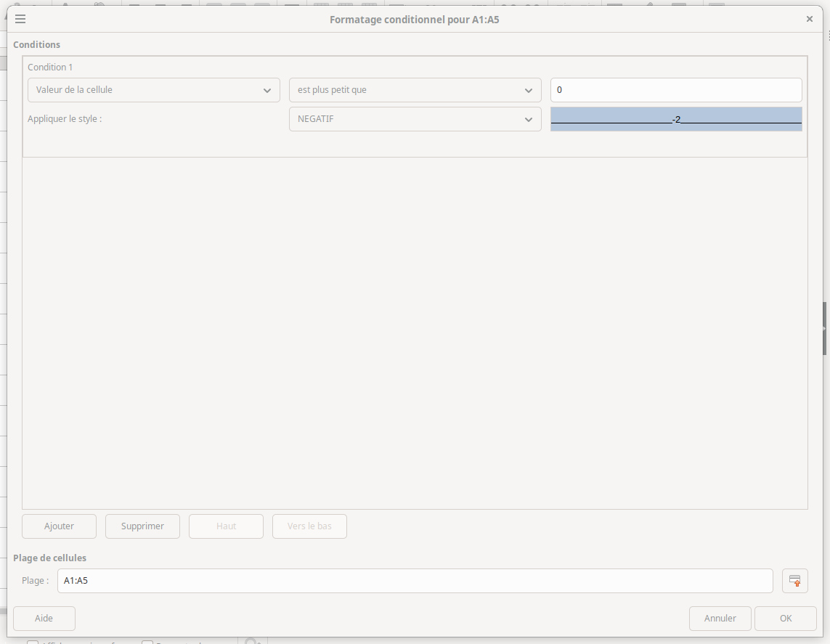Click the shrink range selector icon
This screenshot has width=830, height=644.
[794, 581]
